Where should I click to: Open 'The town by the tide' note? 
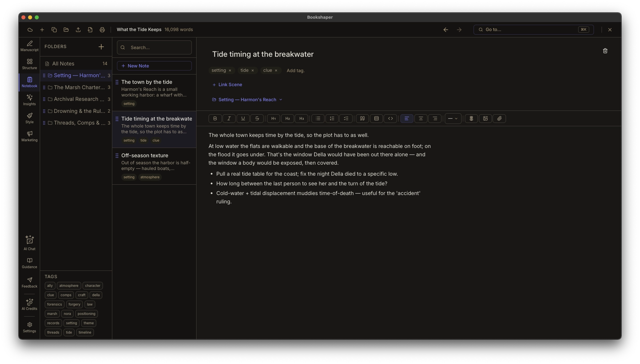pyautogui.click(x=154, y=93)
